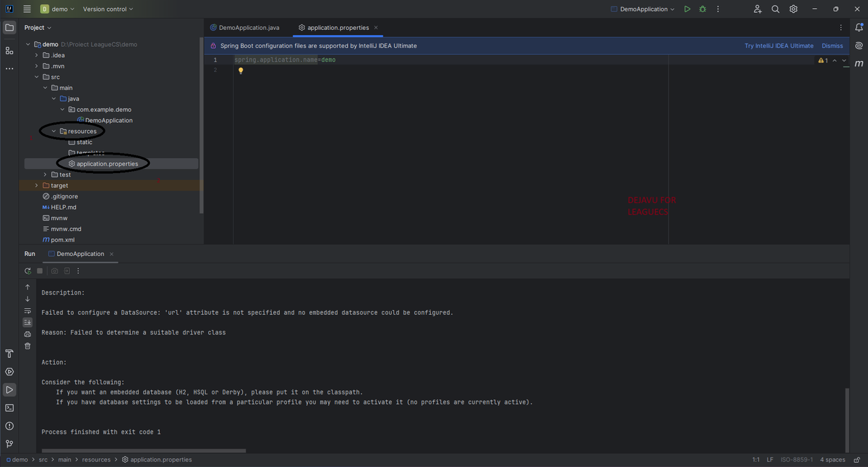This screenshot has width=868, height=467.
Task: Debug DemoApplication with bug icon
Action: [x=703, y=9]
